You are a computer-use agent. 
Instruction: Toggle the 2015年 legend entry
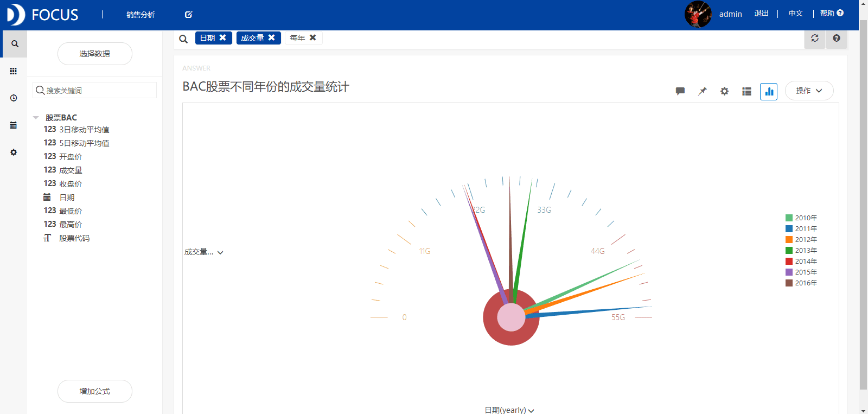point(801,272)
